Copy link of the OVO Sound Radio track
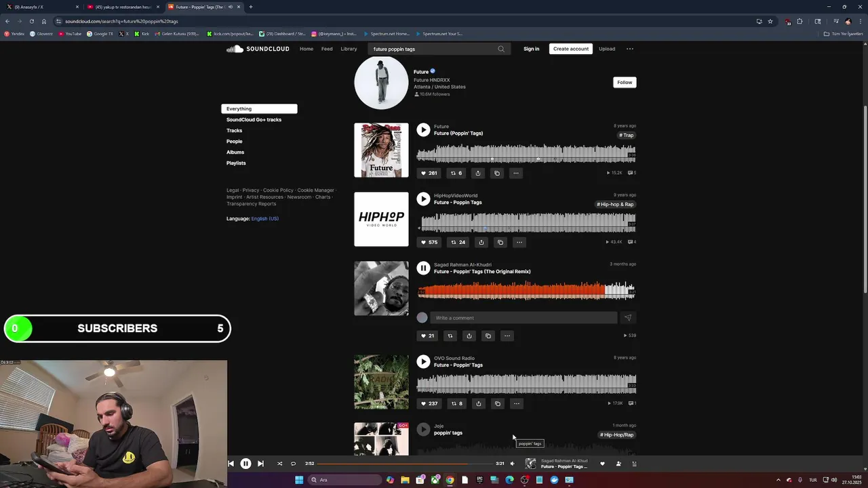This screenshot has width=868, height=488. click(x=498, y=403)
